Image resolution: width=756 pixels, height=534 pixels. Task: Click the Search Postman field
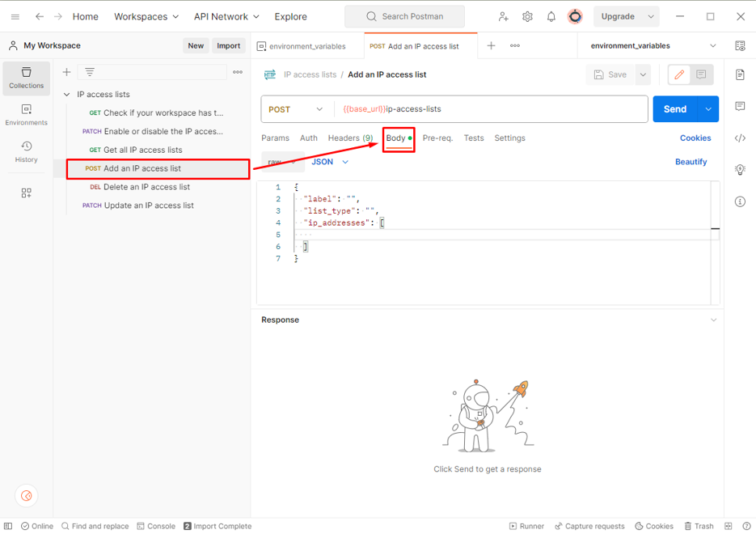tap(404, 16)
